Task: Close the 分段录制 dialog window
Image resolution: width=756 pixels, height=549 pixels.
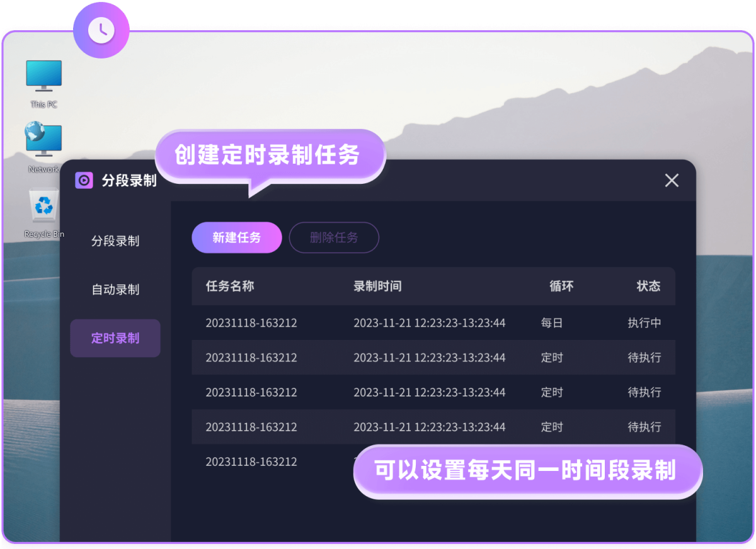Action: [x=672, y=181]
